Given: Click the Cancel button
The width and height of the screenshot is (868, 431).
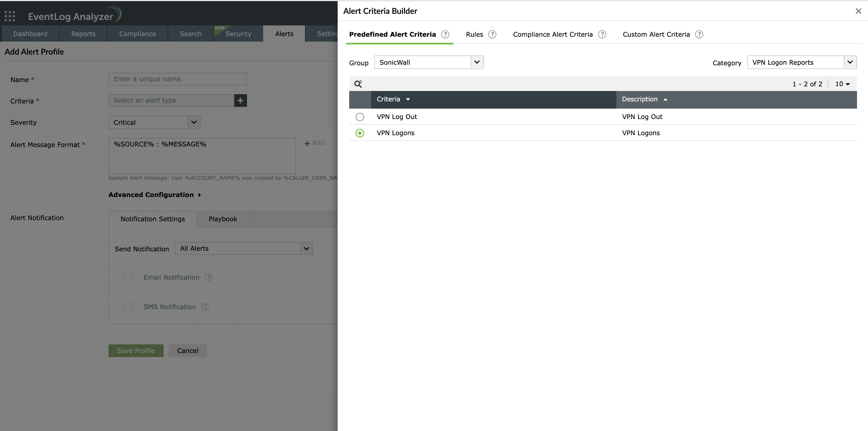Looking at the screenshot, I should coord(188,351).
